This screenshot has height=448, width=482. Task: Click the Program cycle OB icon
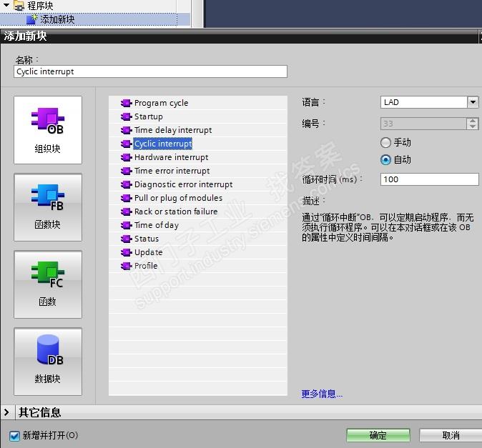tap(126, 103)
